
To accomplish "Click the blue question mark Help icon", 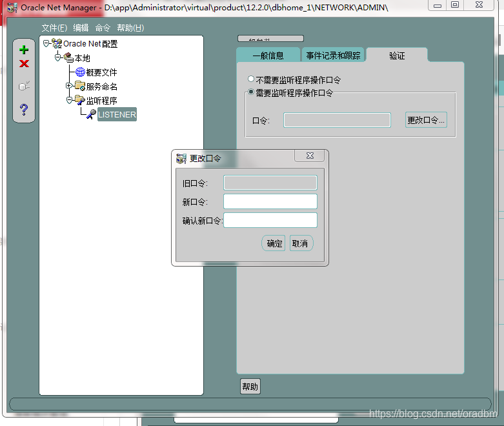I will [24, 110].
